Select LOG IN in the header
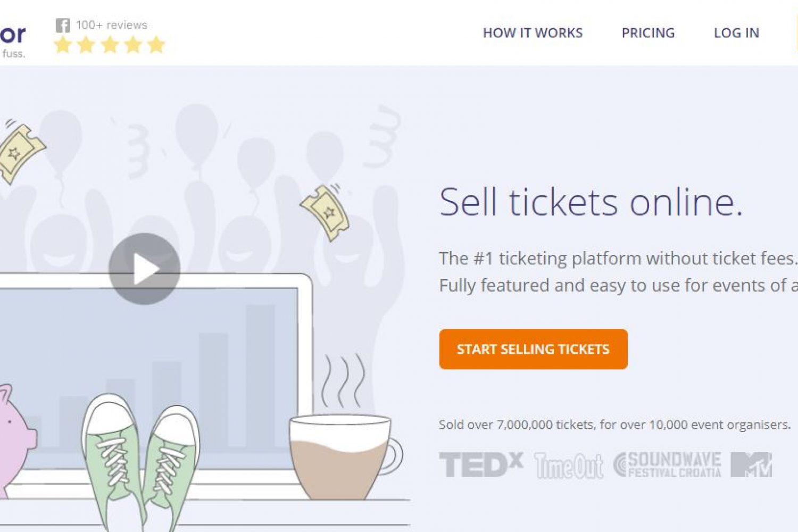 coord(736,33)
